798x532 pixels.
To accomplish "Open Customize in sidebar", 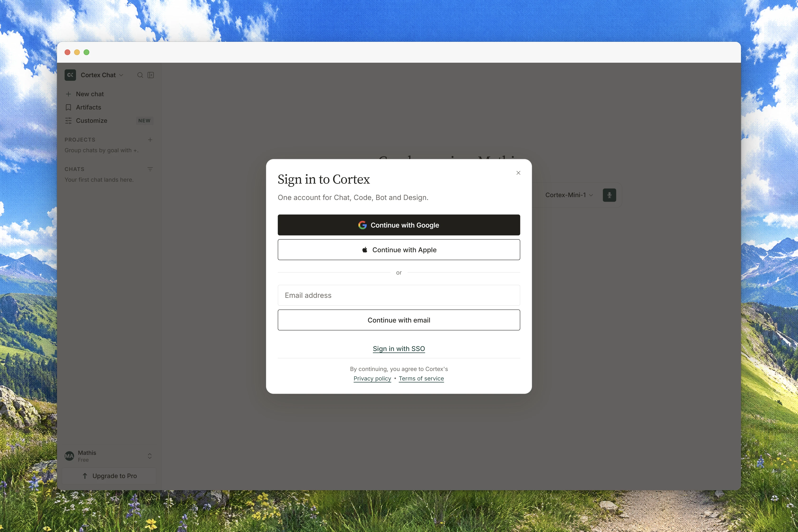I will click(109, 120).
